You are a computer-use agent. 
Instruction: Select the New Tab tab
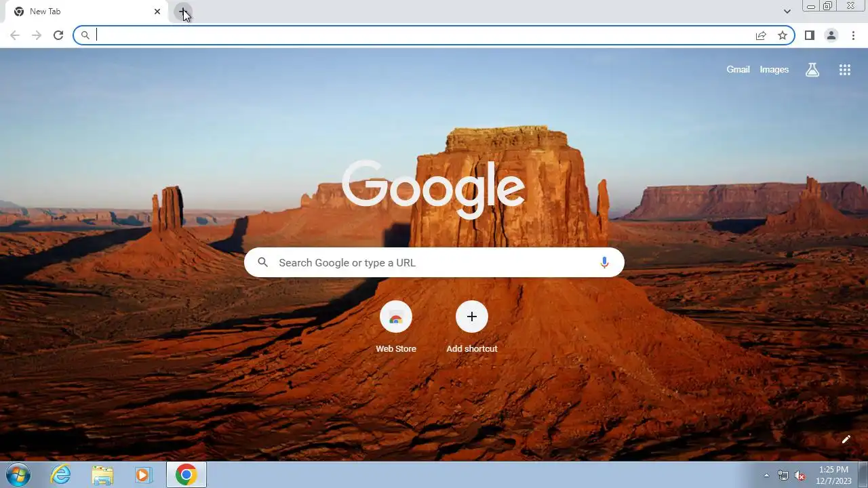click(87, 12)
